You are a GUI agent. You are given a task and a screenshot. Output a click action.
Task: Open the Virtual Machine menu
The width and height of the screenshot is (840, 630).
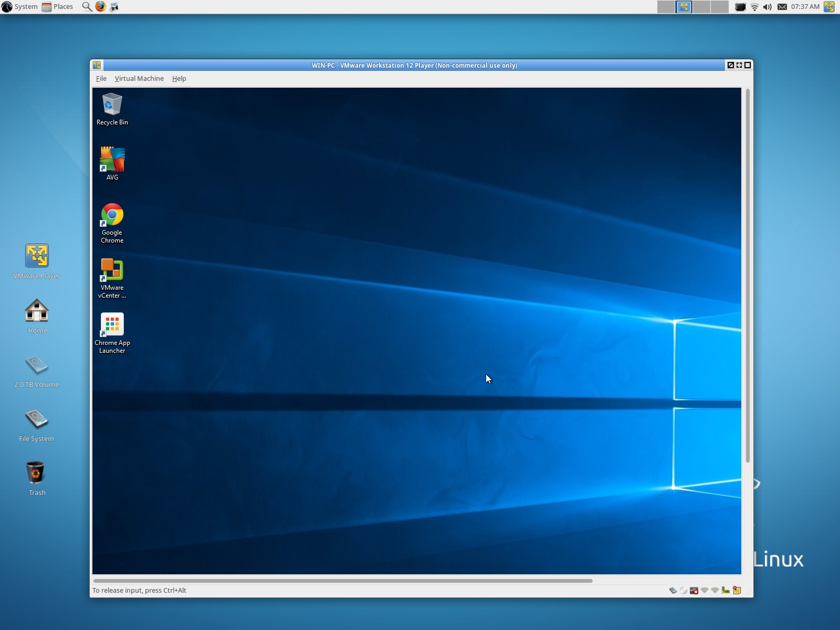pos(139,78)
